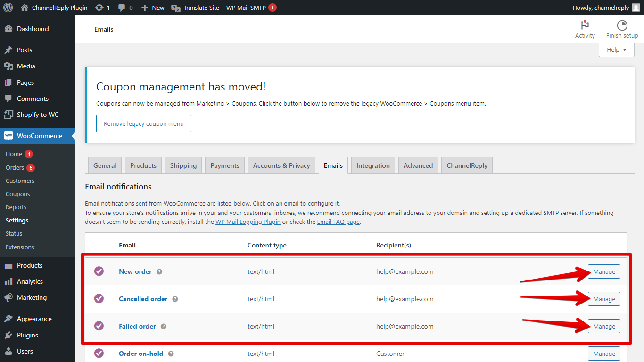Switch to the Advanced tab

pos(418,165)
